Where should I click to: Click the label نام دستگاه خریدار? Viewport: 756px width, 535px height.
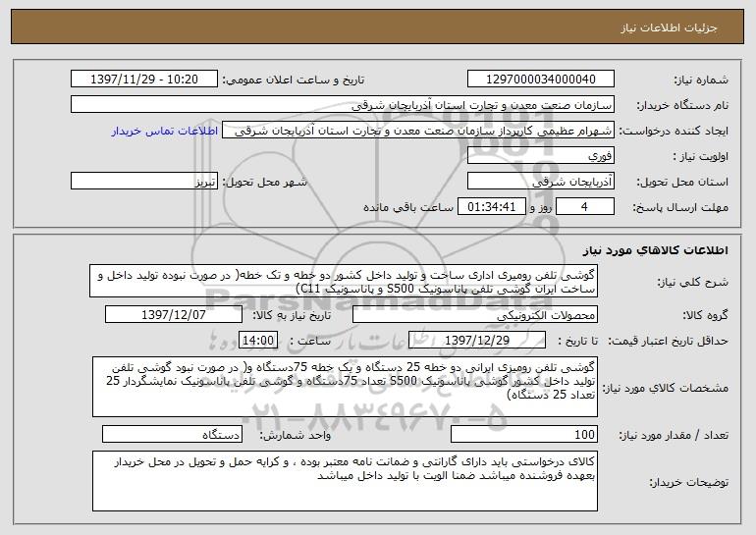click(x=682, y=105)
